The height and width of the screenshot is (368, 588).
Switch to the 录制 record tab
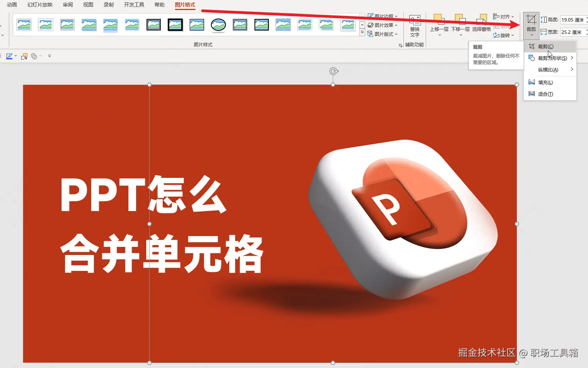(x=109, y=5)
